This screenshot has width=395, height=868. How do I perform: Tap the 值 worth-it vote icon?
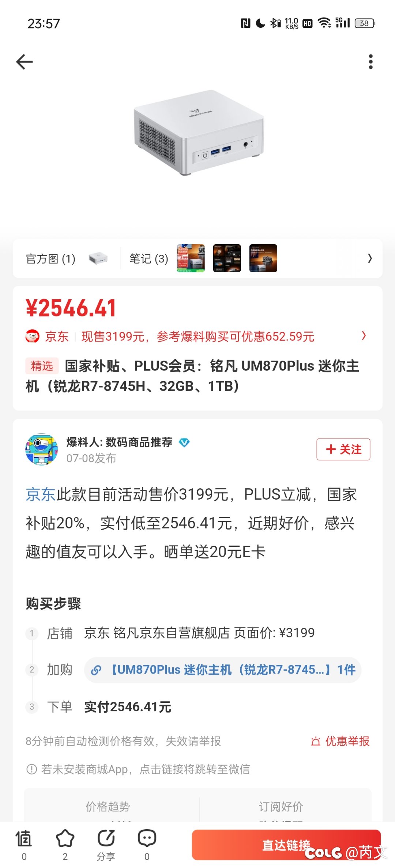pos(24,838)
